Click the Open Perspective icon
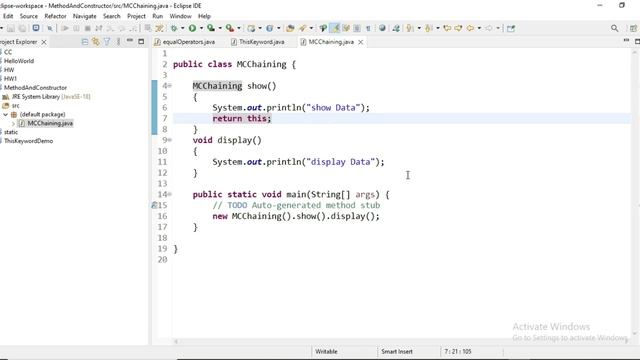The height and width of the screenshot is (360, 640). [633, 28]
